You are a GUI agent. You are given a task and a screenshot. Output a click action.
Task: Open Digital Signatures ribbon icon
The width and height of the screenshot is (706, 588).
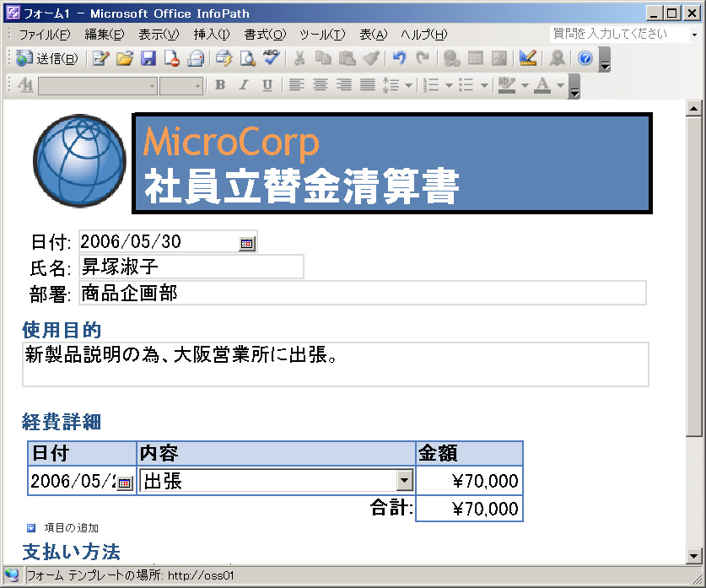pos(557,58)
